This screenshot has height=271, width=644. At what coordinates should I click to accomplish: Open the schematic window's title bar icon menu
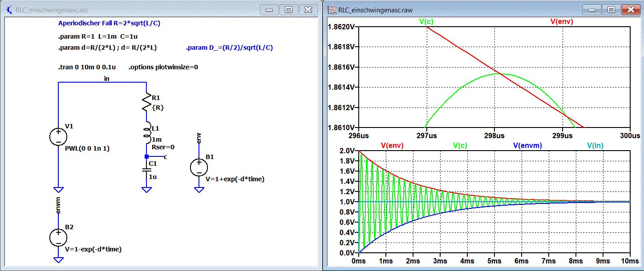coord(8,9)
